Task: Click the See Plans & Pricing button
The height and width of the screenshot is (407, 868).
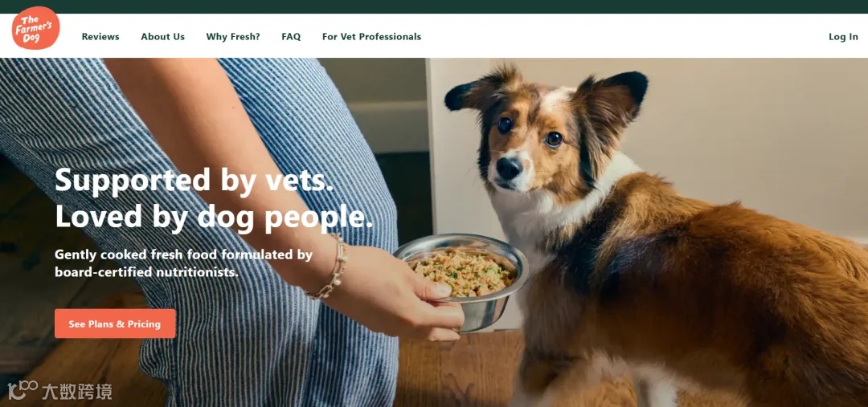Action: click(x=115, y=324)
